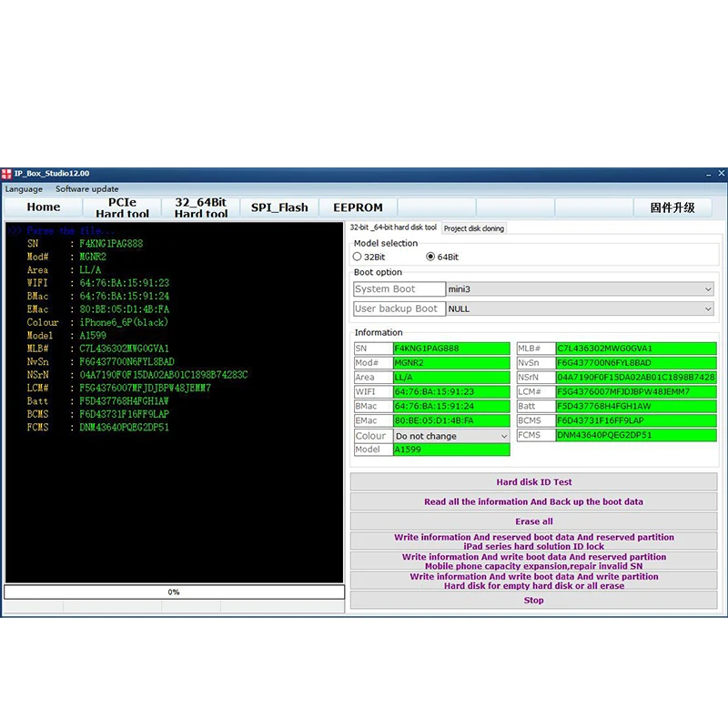Click the Area field LL/A
This screenshot has height=728, width=728.
pos(451,377)
